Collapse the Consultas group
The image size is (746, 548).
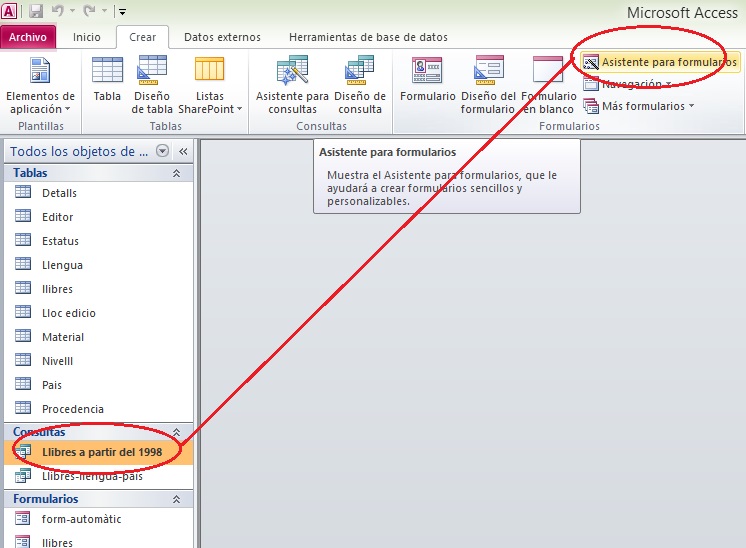(x=177, y=432)
